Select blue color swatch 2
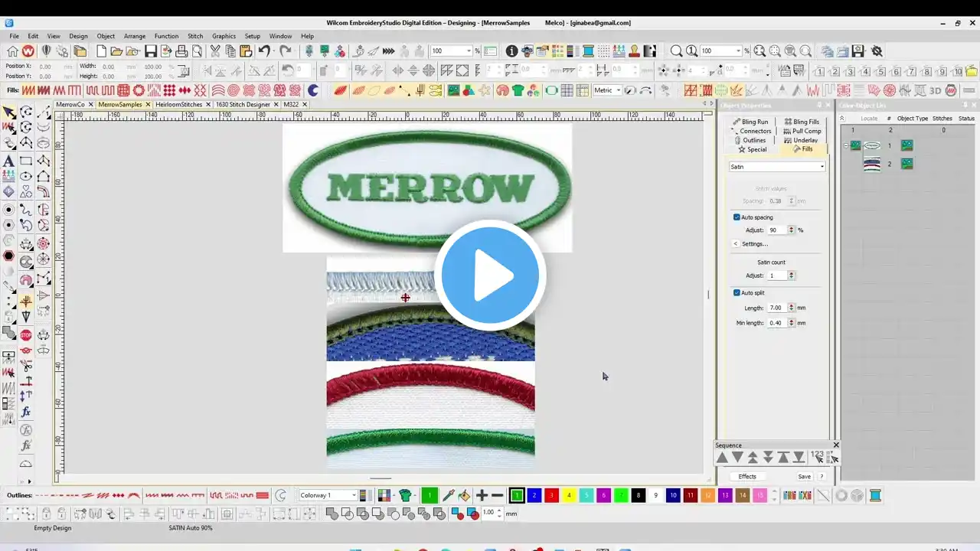This screenshot has width=980, height=551. 534,495
